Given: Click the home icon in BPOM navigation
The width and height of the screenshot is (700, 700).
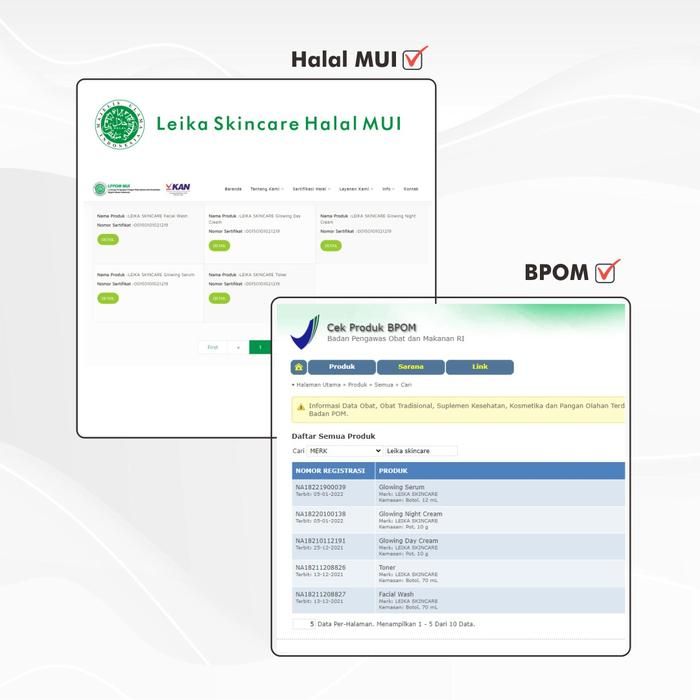Looking at the screenshot, I should click(298, 367).
